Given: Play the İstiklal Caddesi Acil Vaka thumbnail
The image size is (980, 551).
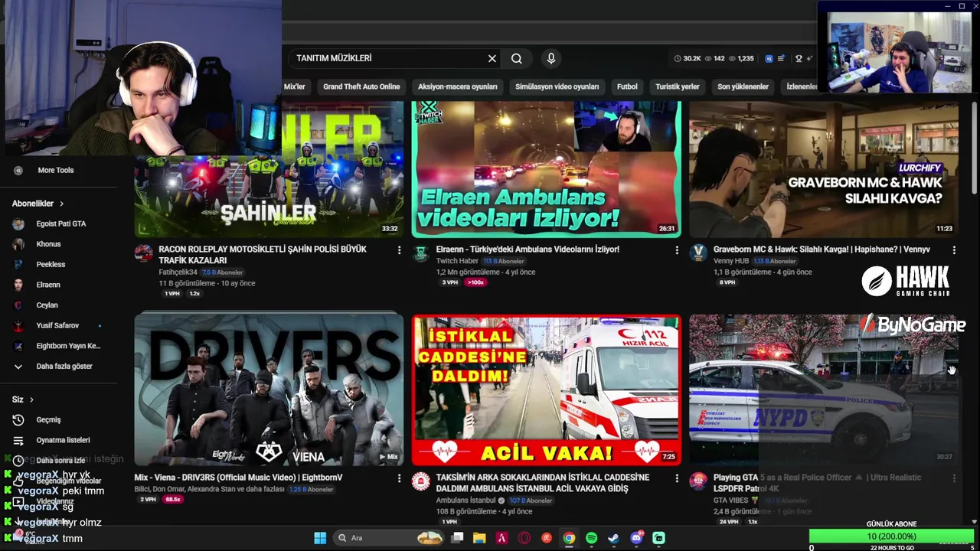Looking at the screenshot, I should (546, 389).
